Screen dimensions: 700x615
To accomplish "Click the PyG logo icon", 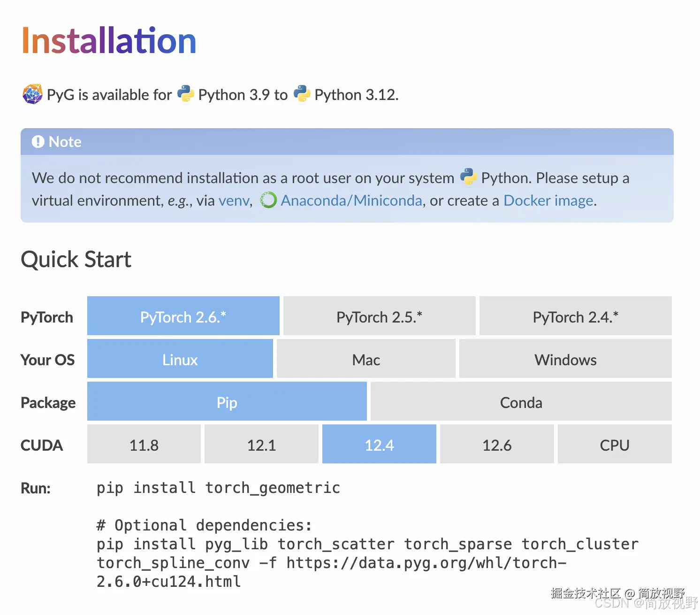I will point(32,94).
